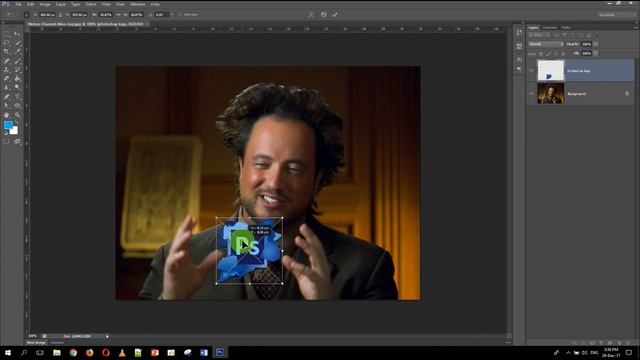640x360 pixels.
Task: Select the Eyedropper tool
Action: [17, 52]
